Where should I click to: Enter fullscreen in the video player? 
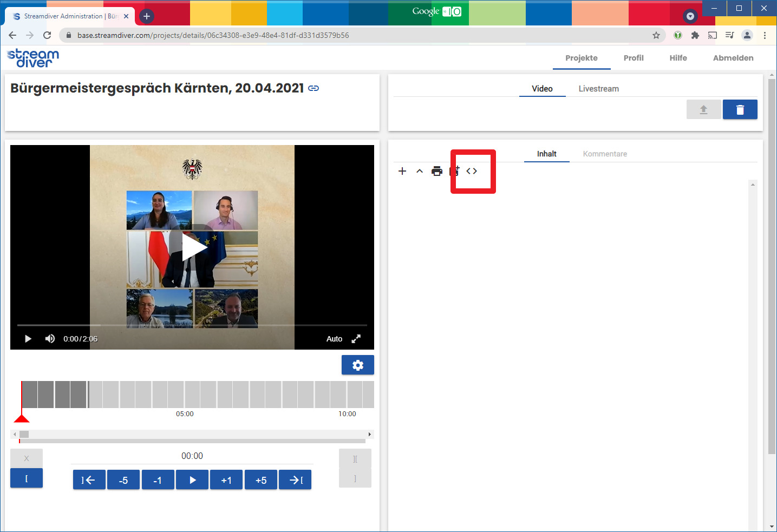[356, 339]
